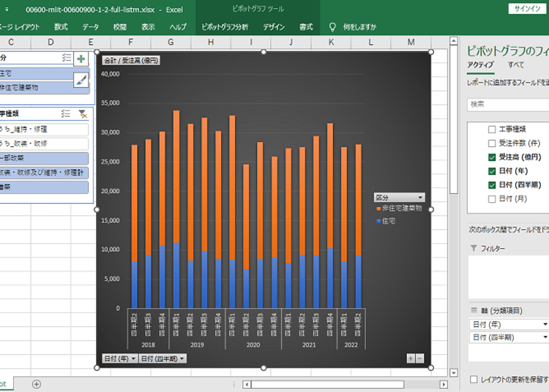Select column D header
Screen dimensions: 549x392
[51, 42]
